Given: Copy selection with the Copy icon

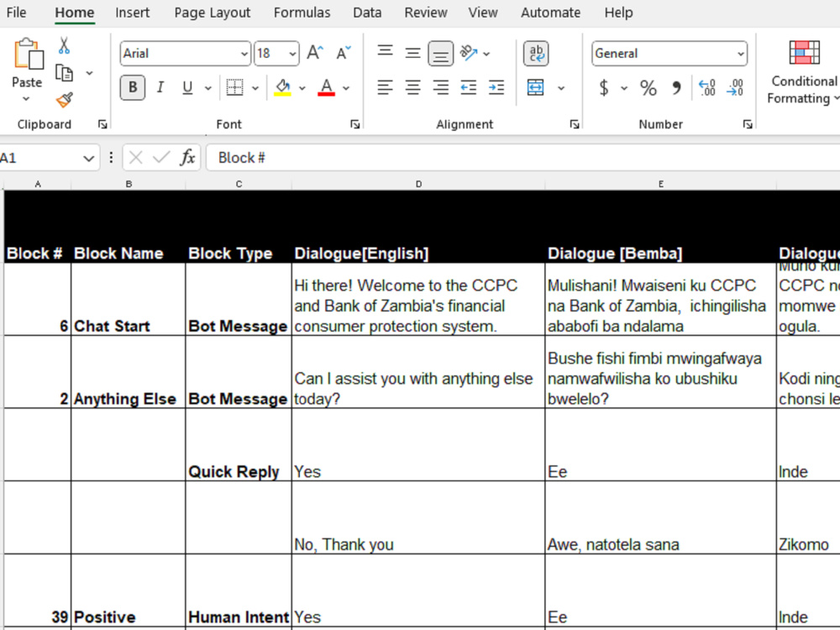Looking at the screenshot, I should pos(65,73).
